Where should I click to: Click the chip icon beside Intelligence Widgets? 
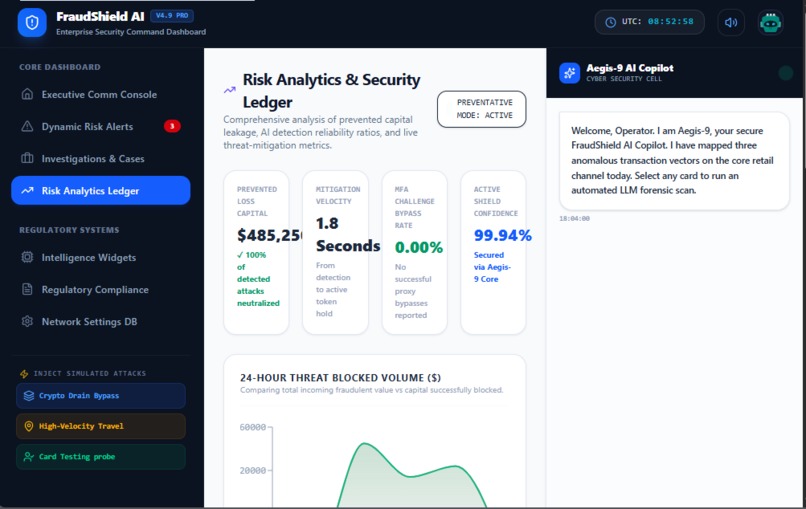27,257
